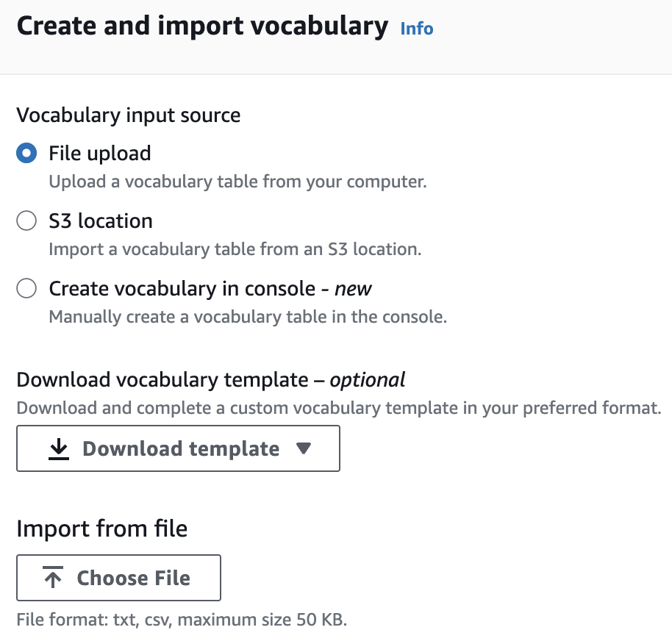
Task: Enable the Create vocabulary in console radio
Action: coord(26,289)
